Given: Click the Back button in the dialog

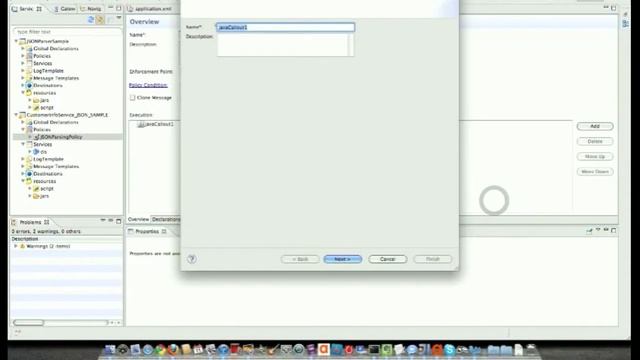Looking at the screenshot, I should point(300,259).
